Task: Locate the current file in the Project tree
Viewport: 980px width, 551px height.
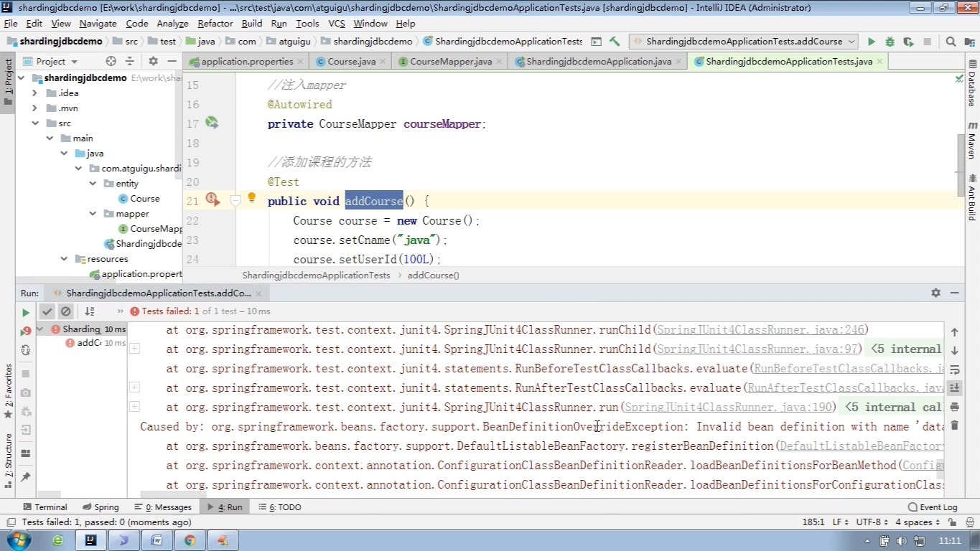Action: tap(111, 61)
